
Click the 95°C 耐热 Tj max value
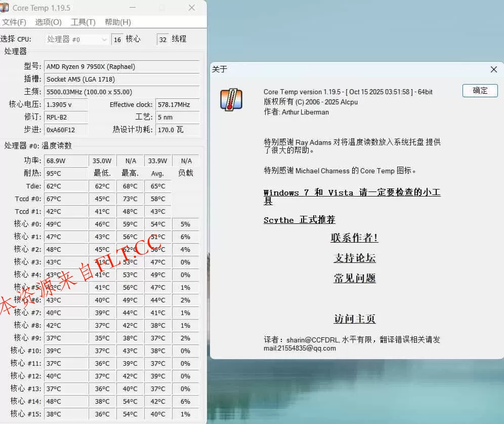click(x=66, y=173)
